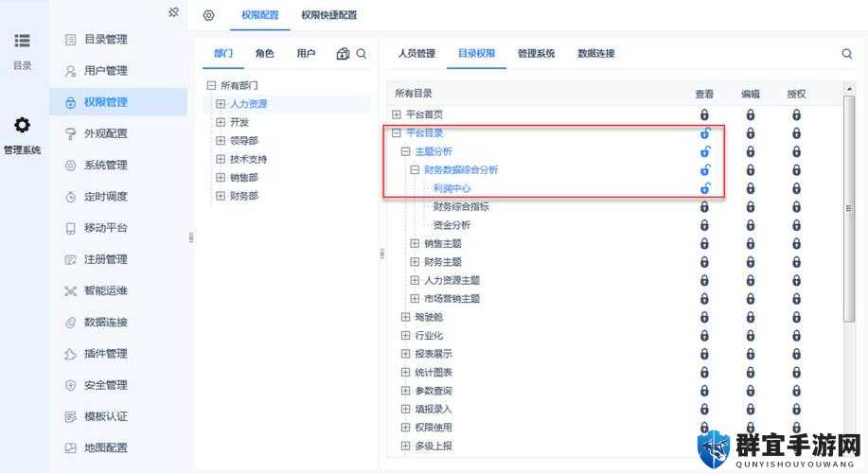Expand the 人力资源 department node
This screenshot has height=473, width=868.
(x=221, y=103)
